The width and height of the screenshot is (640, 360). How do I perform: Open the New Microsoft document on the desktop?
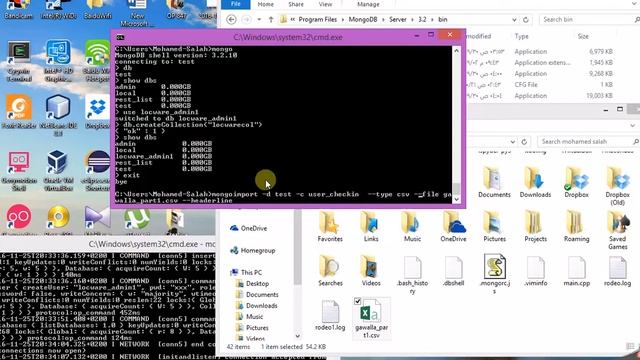coord(137,13)
